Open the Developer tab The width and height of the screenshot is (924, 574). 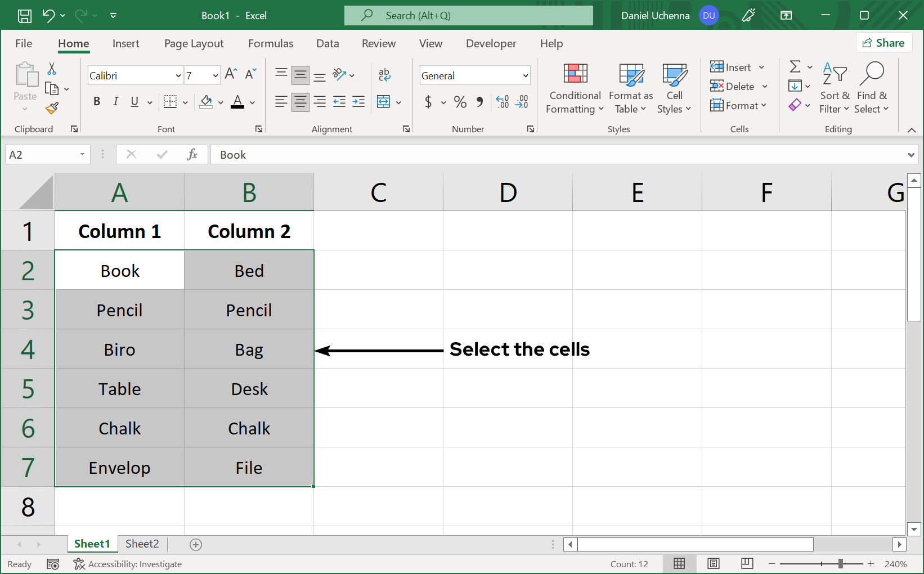tap(491, 43)
